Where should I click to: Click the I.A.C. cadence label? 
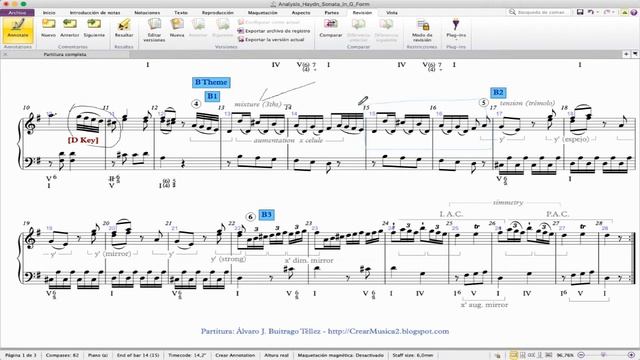[x=451, y=214]
